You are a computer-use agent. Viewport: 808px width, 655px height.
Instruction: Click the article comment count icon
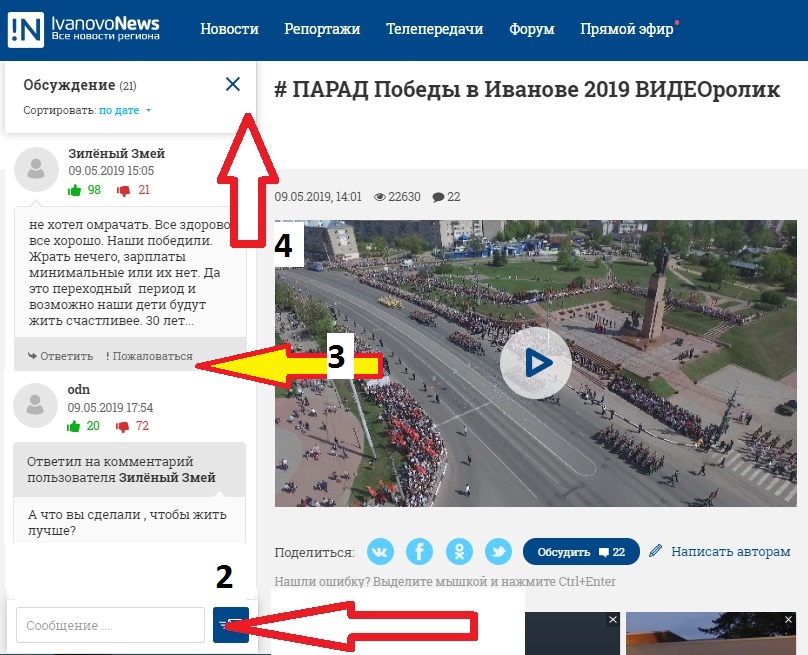coord(439,197)
